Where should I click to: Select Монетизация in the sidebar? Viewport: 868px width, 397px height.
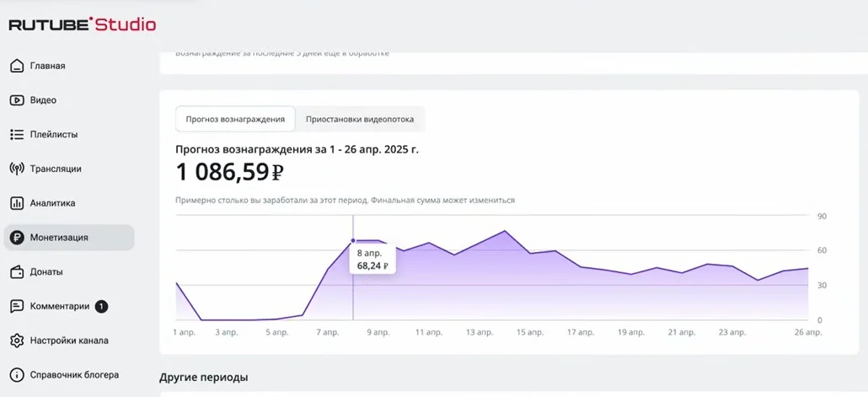tap(69, 238)
